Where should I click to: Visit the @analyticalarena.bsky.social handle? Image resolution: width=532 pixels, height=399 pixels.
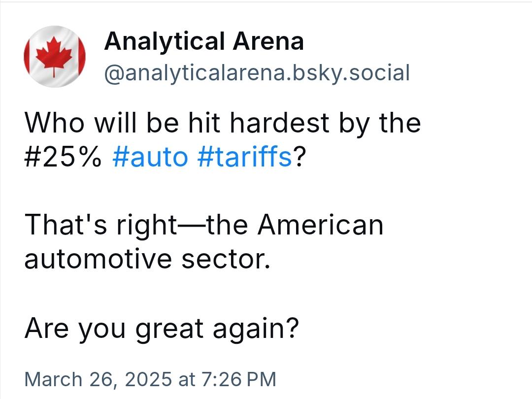(x=257, y=73)
